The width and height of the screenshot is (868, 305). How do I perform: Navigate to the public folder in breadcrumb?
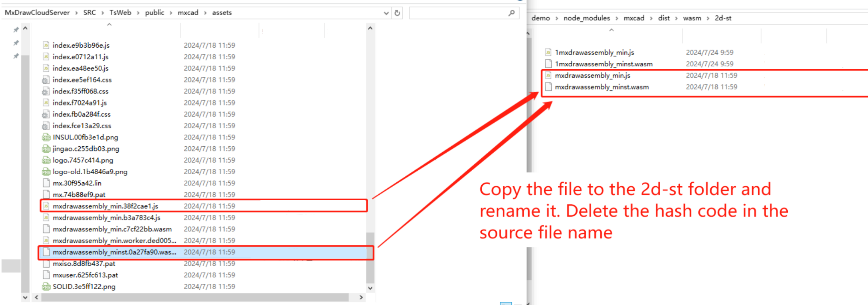(154, 13)
